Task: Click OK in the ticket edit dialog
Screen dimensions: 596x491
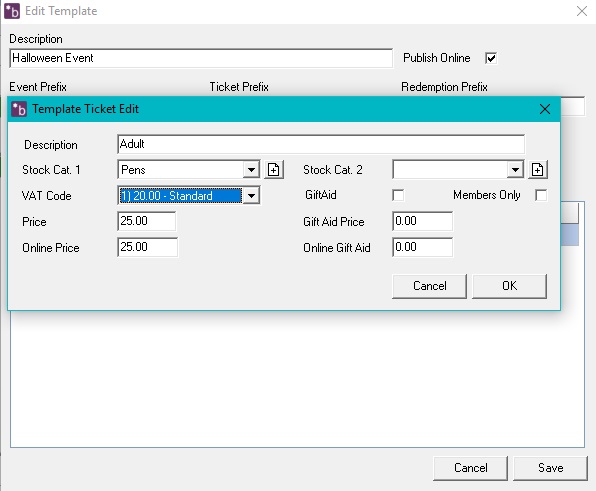Action: (x=509, y=286)
